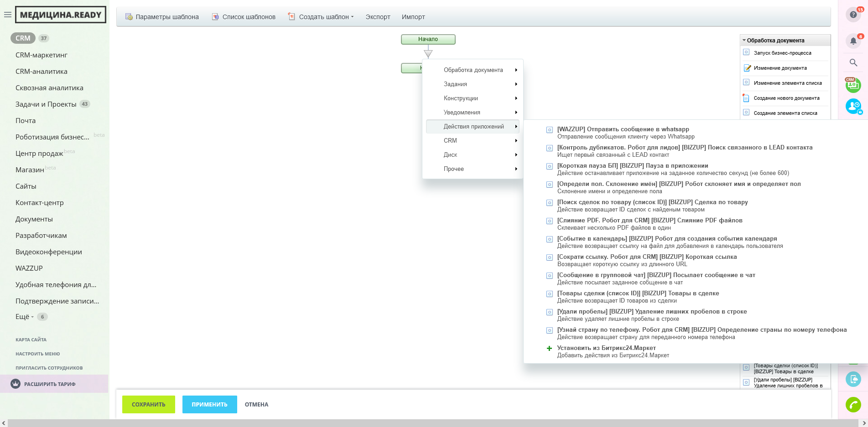868x427 pixels.
Task: Open Конструкции submenu
Action: pos(473,98)
